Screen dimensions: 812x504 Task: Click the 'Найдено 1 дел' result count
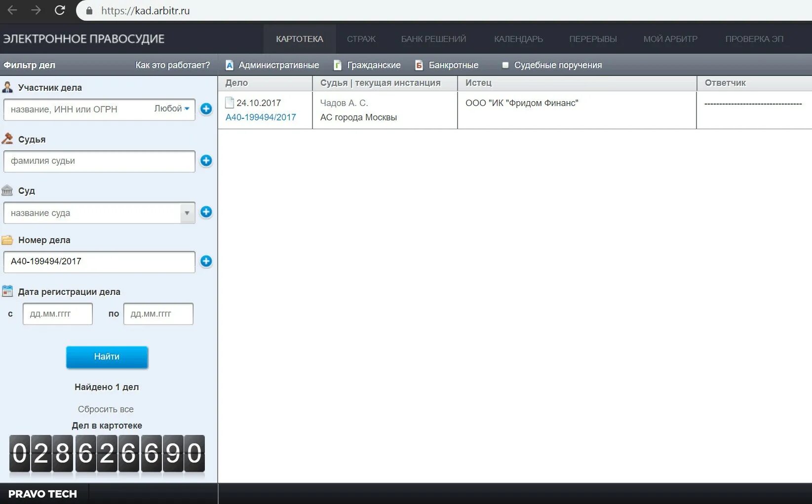click(x=107, y=387)
